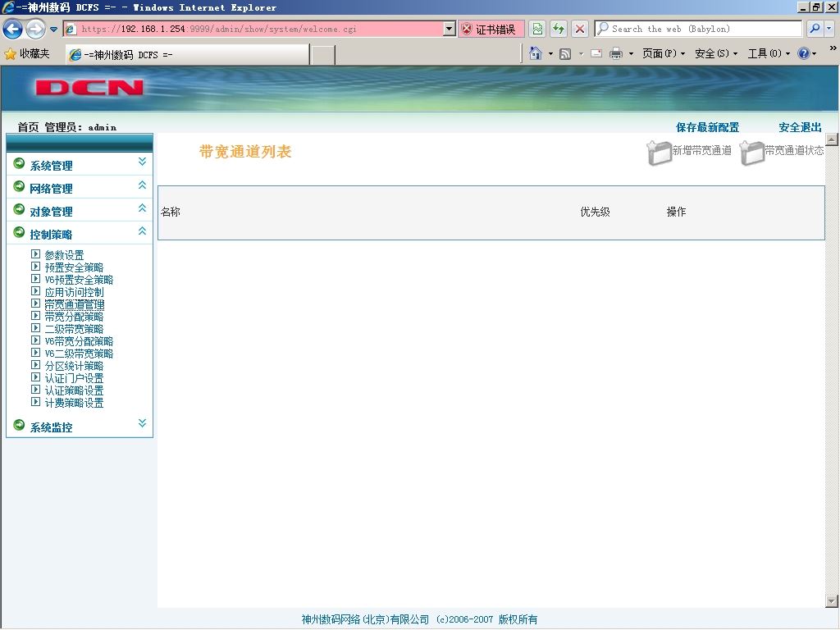Click the DCN logo
840x630 pixels.
pyautogui.click(x=89, y=87)
